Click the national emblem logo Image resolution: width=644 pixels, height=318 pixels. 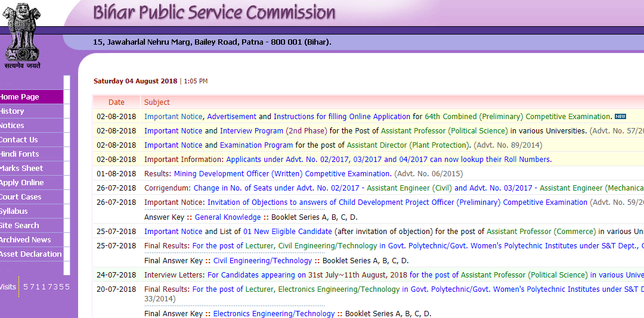[21, 35]
